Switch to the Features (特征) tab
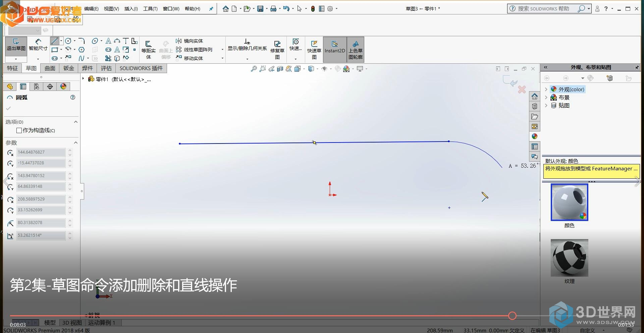This screenshot has height=333, width=644. click(12, 68)
